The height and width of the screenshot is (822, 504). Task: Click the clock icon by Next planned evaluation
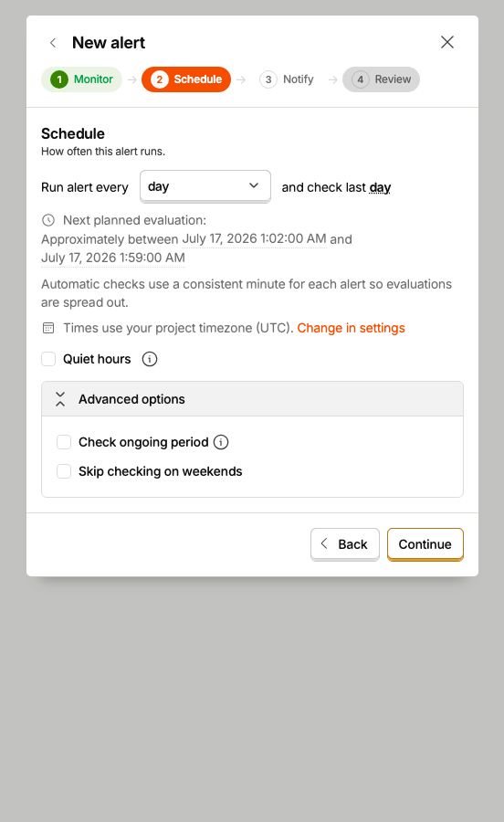[48, 220]
